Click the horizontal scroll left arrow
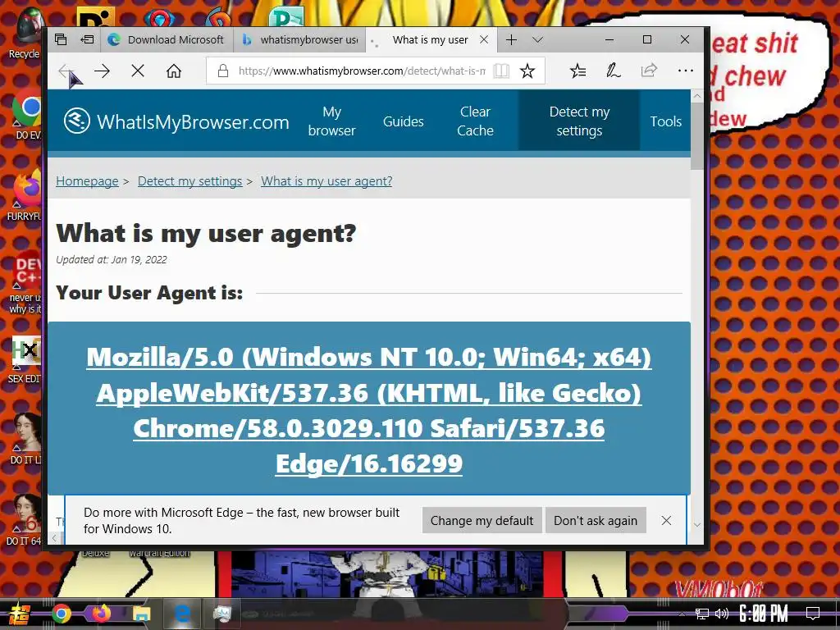Image resolution: width=840 pixels, height=630 pixels. click(54, 537)
